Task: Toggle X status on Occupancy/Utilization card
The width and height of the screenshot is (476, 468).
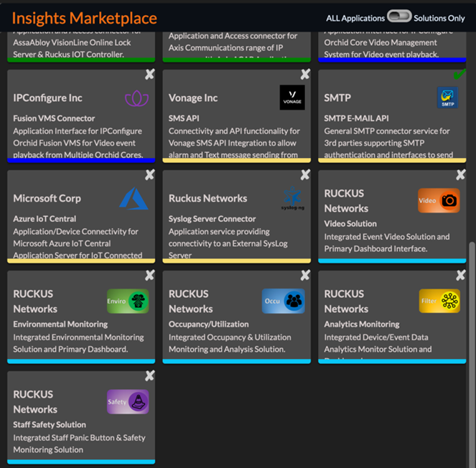Action: pyautogui.click(x=305, y=275)
